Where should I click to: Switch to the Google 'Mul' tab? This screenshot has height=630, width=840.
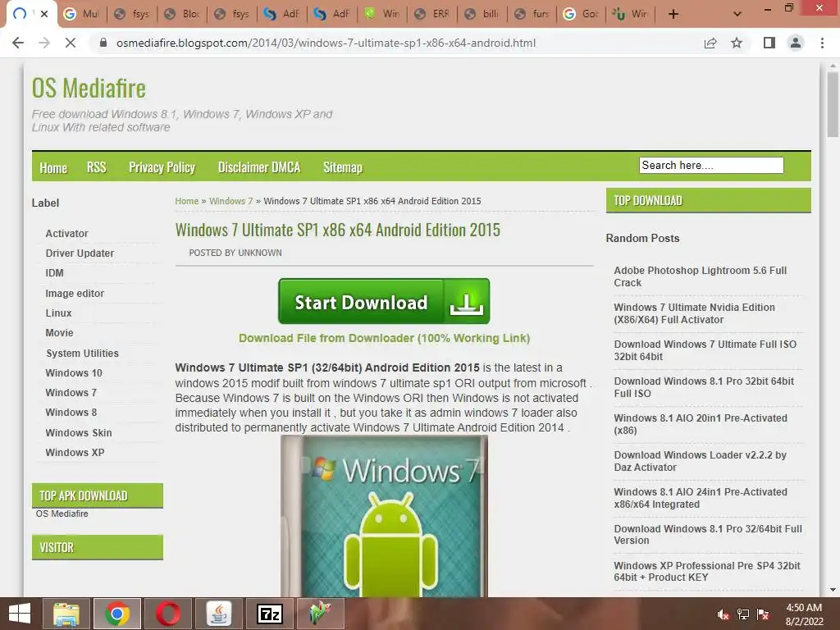click(82, 14)
